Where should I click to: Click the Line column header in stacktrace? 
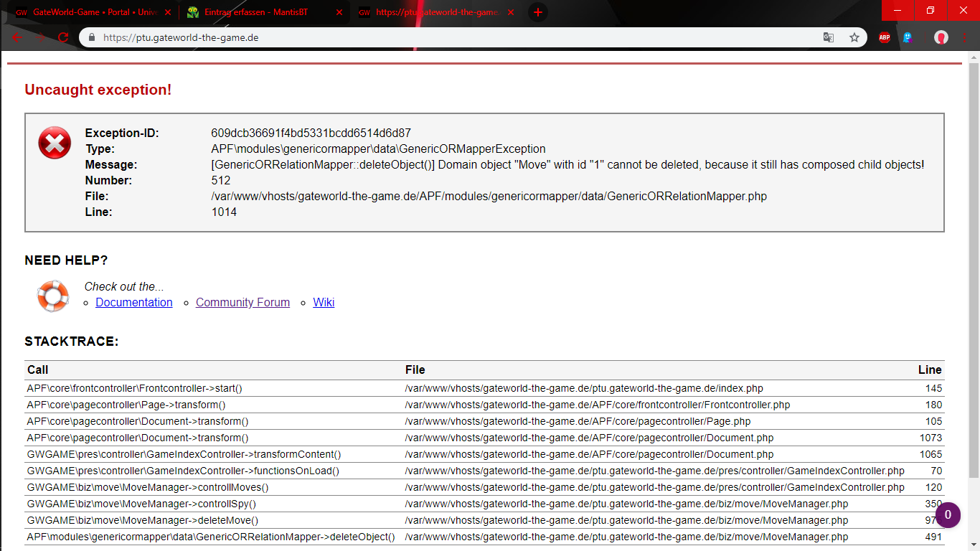930,369
